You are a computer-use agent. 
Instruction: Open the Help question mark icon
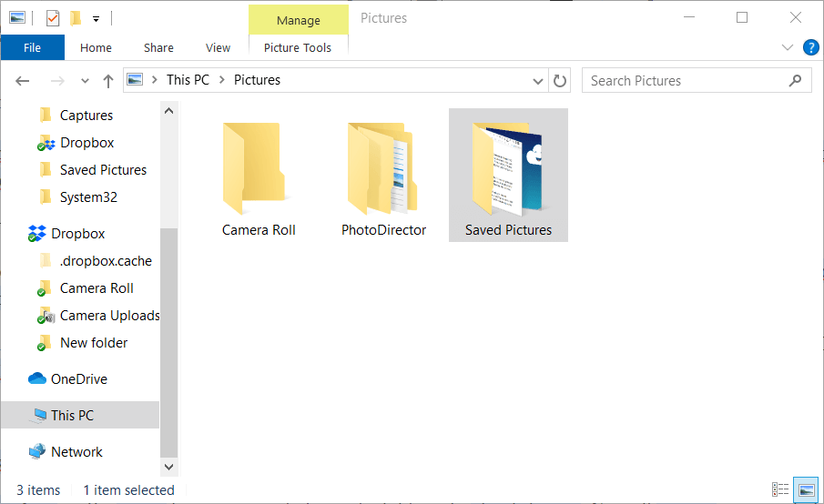pos(809,47)
